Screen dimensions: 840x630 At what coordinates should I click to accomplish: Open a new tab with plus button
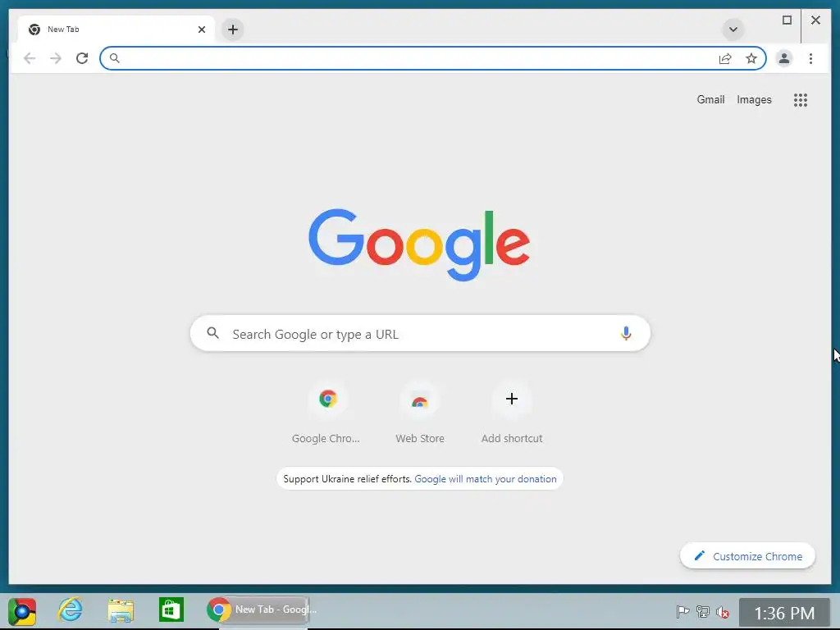click(232, 30)
